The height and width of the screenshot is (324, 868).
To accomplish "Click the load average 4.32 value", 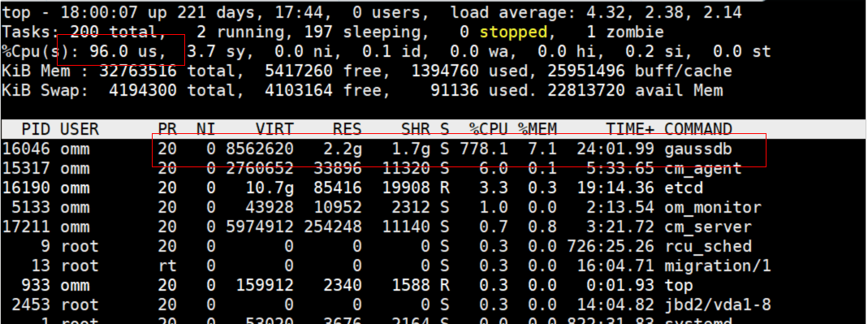I will coord(605,13).
